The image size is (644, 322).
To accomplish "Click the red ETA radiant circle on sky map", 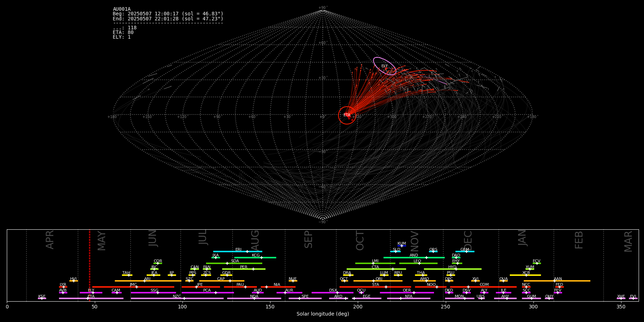I will coord(347,115).
